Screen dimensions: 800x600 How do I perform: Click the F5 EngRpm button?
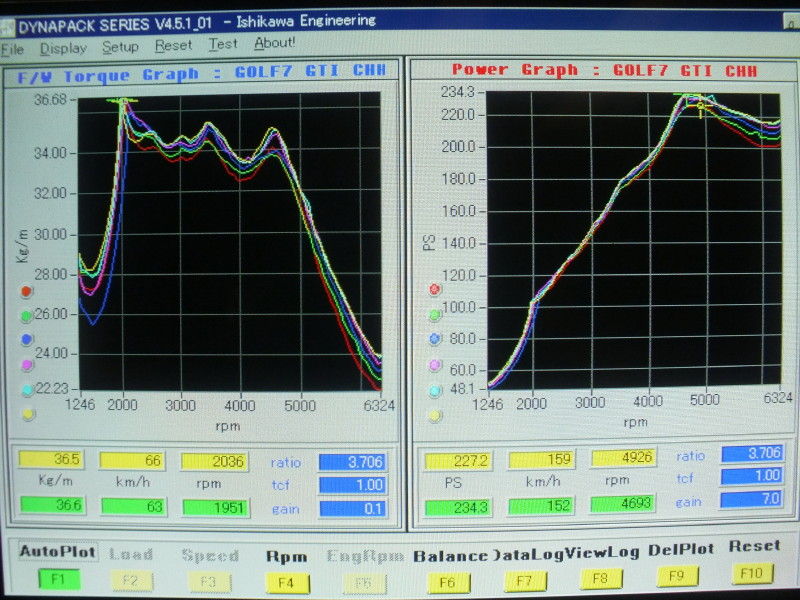click(364, 583)
